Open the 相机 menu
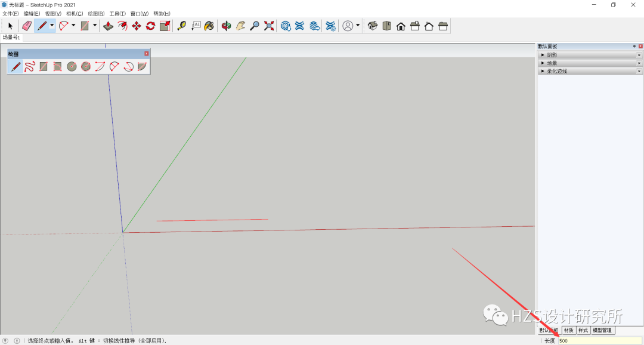Image resolution: width=644 pixels, height=345 pixels. click(x=75, y=13)
